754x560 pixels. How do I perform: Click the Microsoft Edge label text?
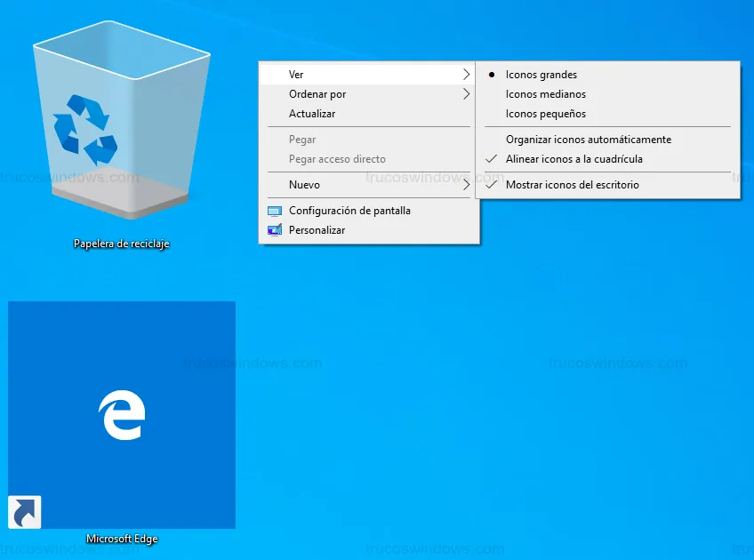click(x=122, y=539)
